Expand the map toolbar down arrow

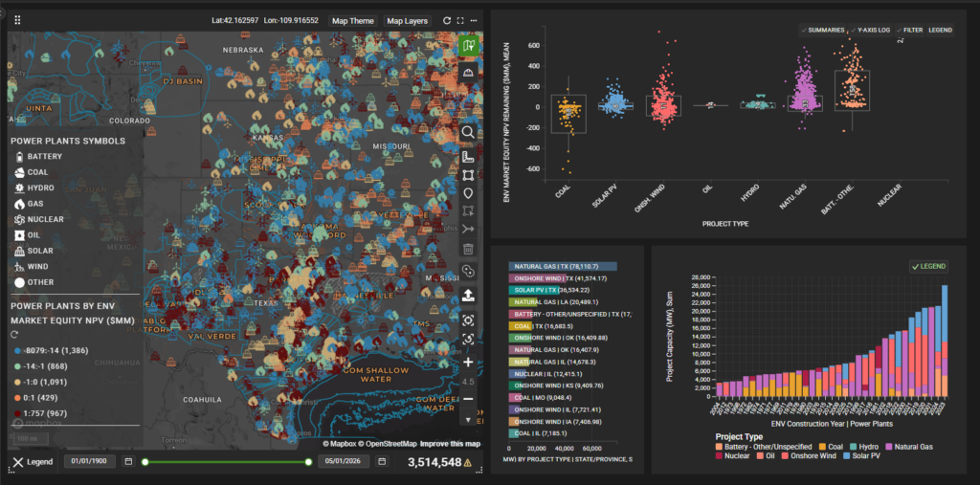point(469,419)
